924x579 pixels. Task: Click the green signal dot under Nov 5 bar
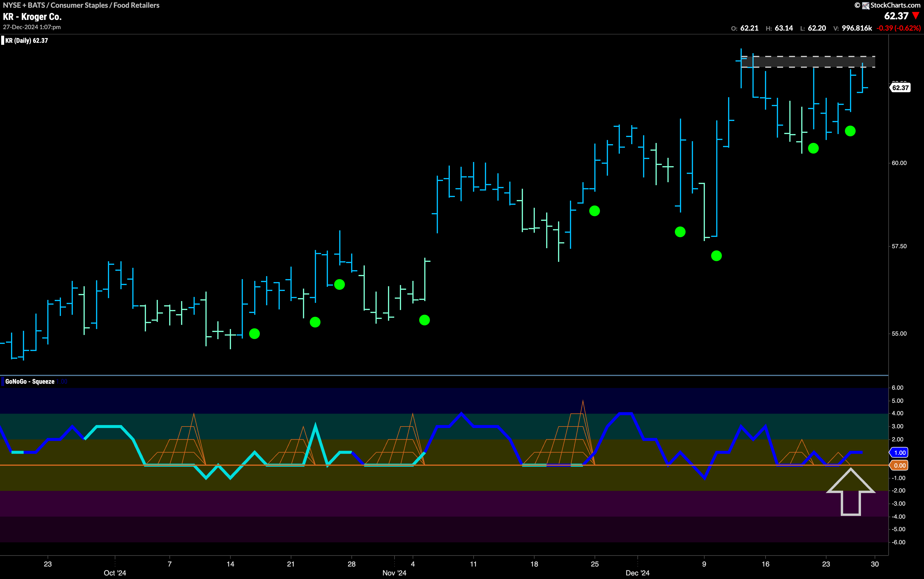click(424, 320)
